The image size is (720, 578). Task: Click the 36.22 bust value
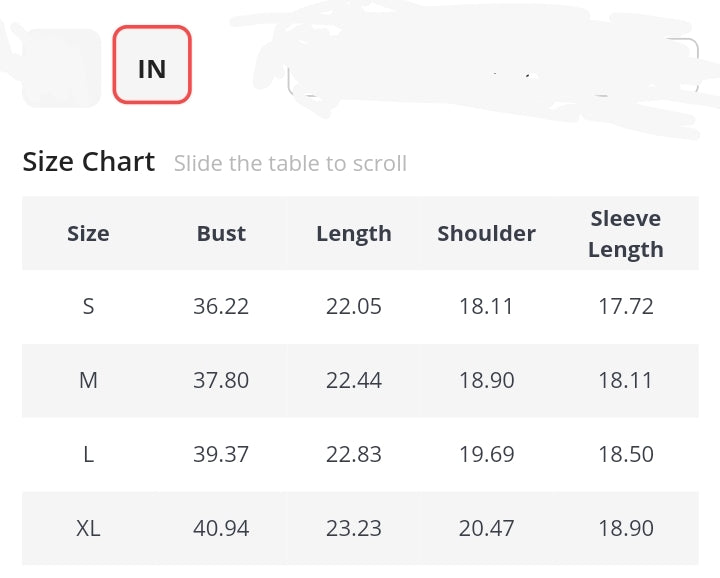pos(221,306)
